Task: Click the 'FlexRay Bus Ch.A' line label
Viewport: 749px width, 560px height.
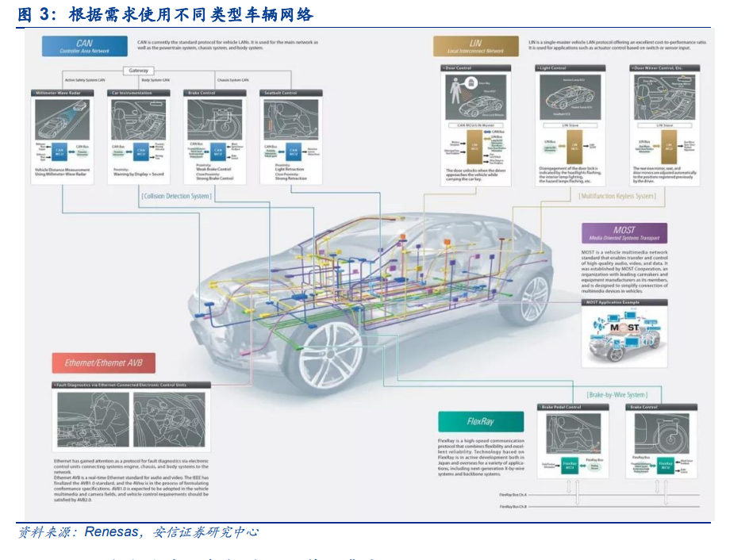Action: [x=513, y=495]
